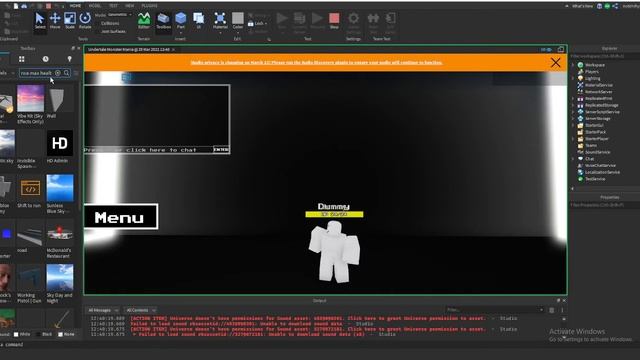This screenshot has width=640, height=360.
Task: Open the Color dropdown arrow
Action: (238, 32)
